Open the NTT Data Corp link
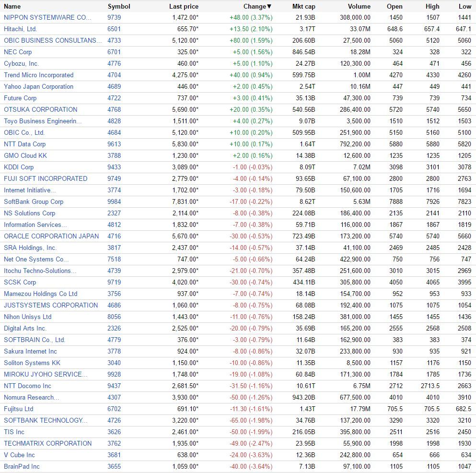The width and height of the screenshot is (476, 473). (24, 144)
